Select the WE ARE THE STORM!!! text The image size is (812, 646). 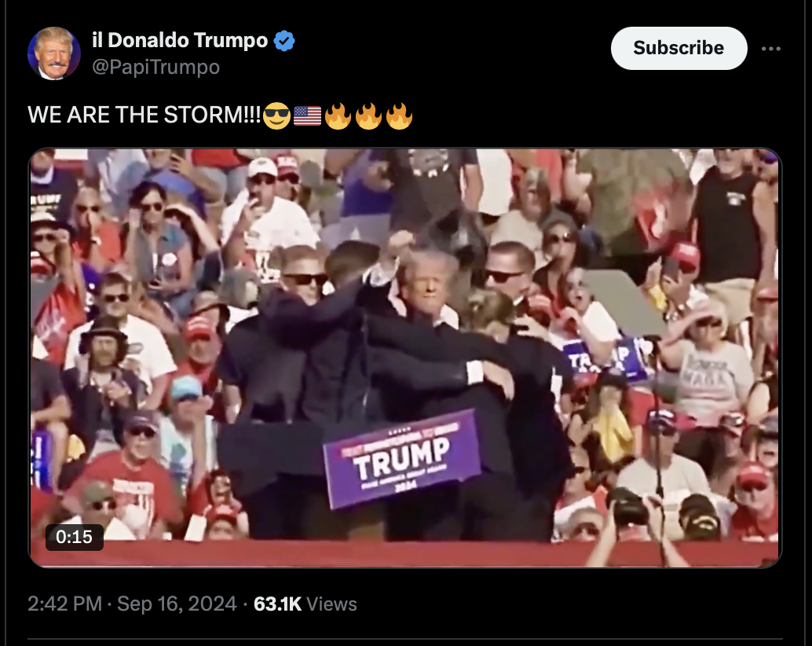click(x=144, y=115)
